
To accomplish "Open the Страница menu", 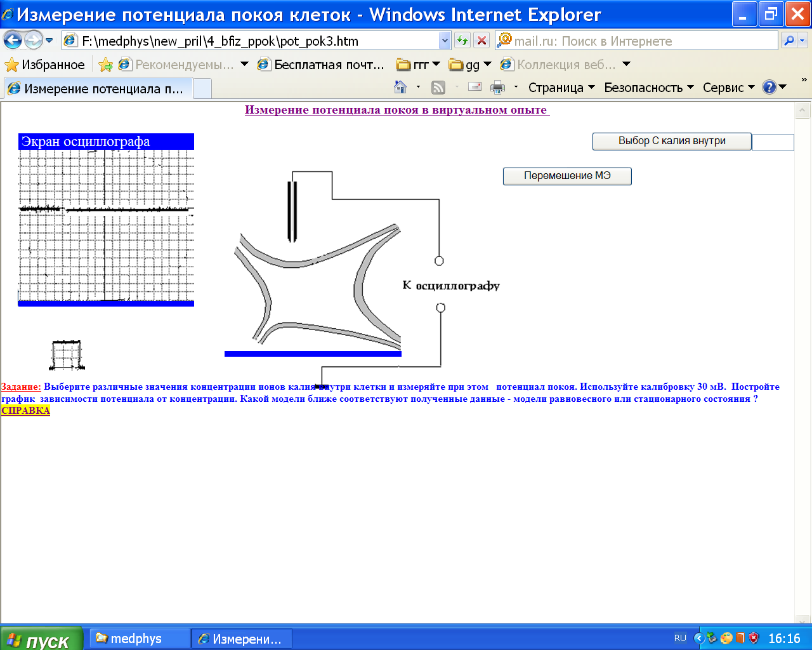I will pyautogui.click(x=561, y=88).
